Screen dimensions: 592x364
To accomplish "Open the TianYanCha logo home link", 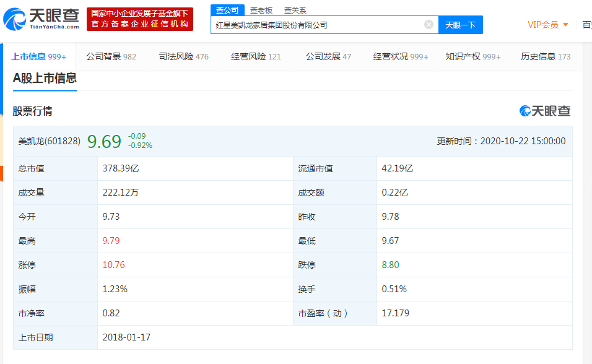I will pyautogui.click(x=41, y=19).
